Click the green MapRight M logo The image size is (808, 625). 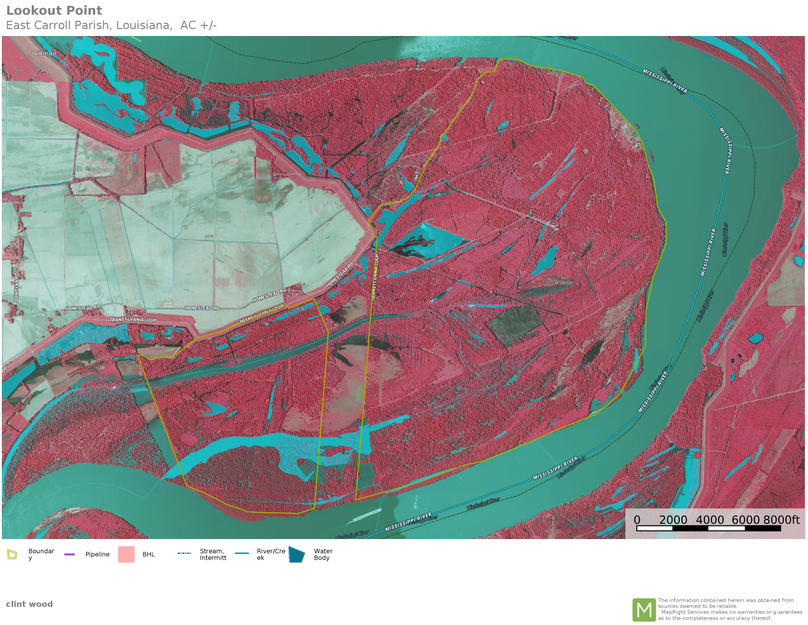click(643, 609)
